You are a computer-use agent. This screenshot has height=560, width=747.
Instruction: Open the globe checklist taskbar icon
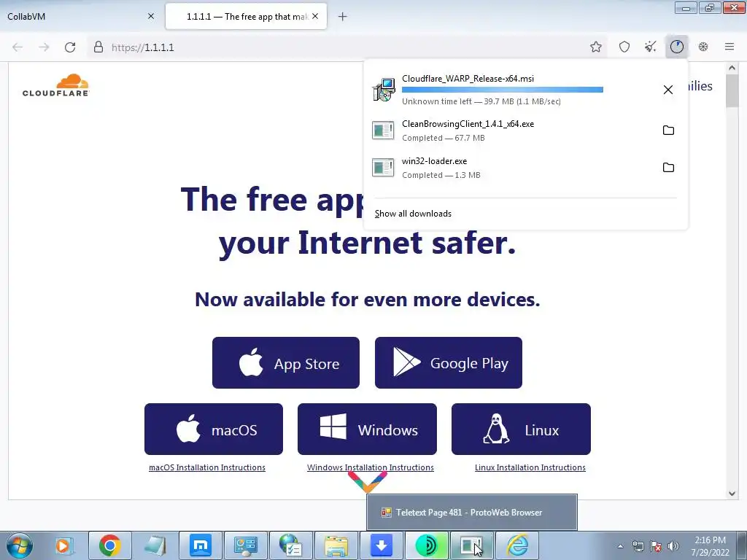click(x=291, y=545)
